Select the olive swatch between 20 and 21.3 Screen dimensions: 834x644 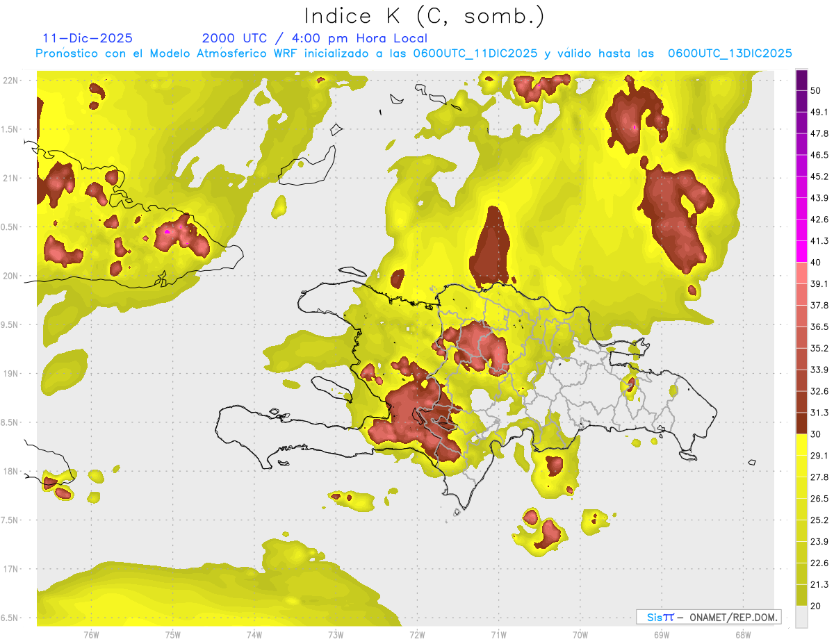pyautogui.click(x=801, y=595)
